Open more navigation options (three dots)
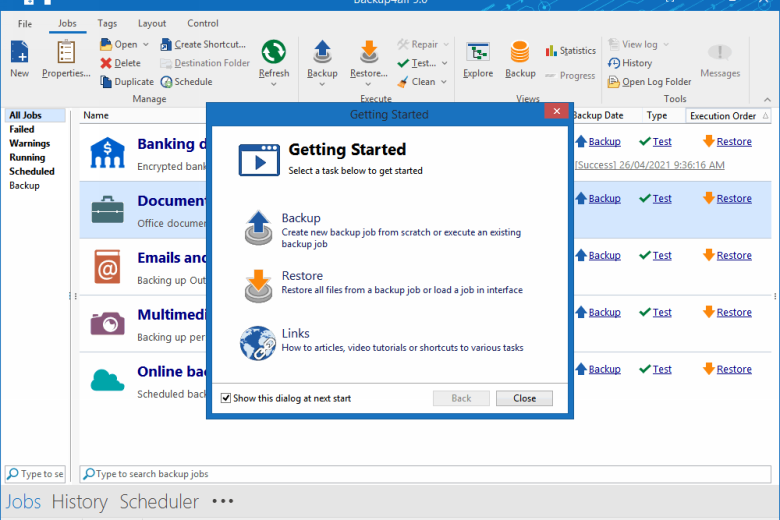The width and height of the screenshot is (780, 520). click(222, 501)
